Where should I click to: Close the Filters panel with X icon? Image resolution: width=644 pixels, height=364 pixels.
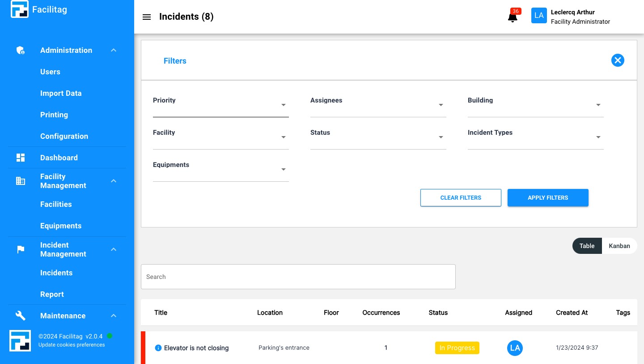pyautogui.click(x=618, y=60)
